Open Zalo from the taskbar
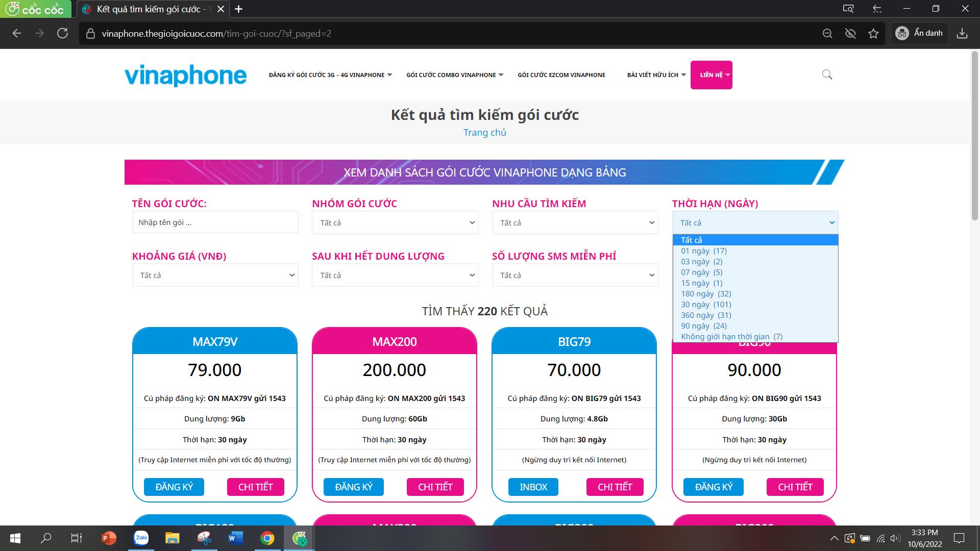The width and height of the screenshot is (980, 551). (x=141, y=538)
